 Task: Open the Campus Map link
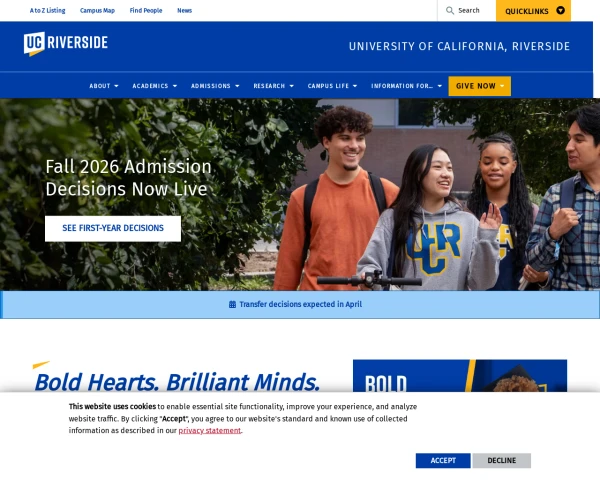tap(97, 11)
